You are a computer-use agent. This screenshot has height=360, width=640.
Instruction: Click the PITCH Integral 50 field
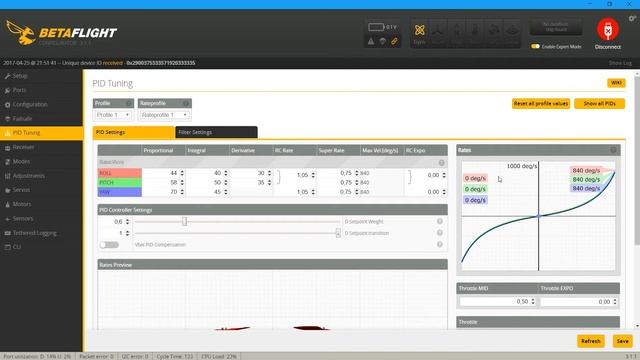[x=208, y=182]
